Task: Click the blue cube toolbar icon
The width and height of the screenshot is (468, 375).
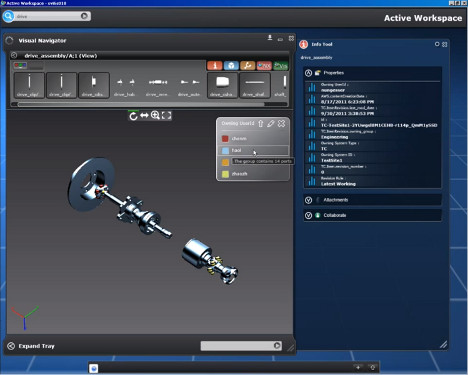Action: pos(231,66)
